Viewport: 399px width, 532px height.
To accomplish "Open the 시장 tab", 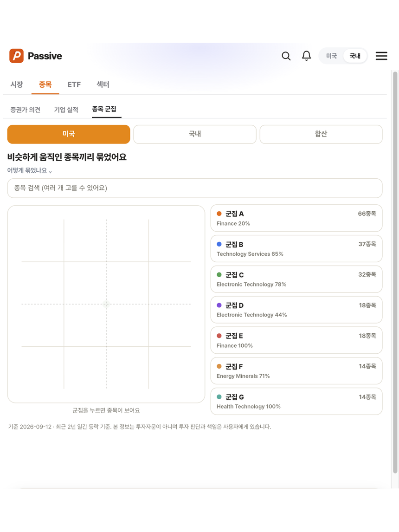I will 17,84.
